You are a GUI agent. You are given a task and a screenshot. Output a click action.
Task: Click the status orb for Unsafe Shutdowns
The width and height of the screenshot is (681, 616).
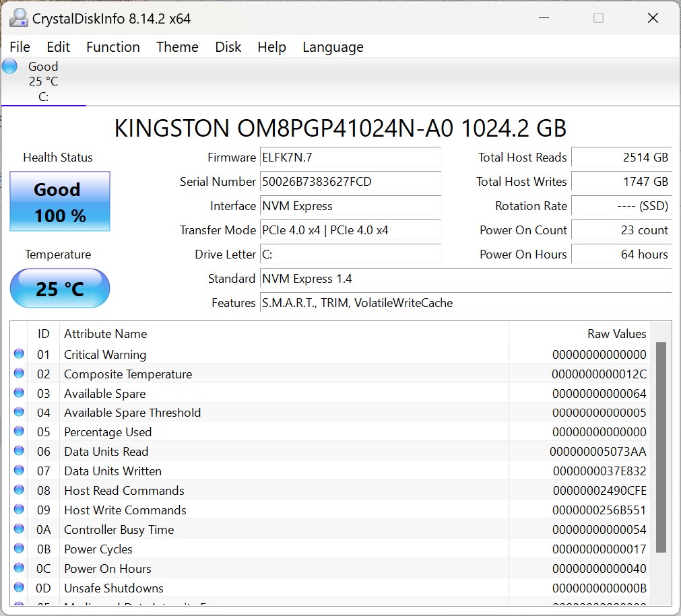(19, 588)
